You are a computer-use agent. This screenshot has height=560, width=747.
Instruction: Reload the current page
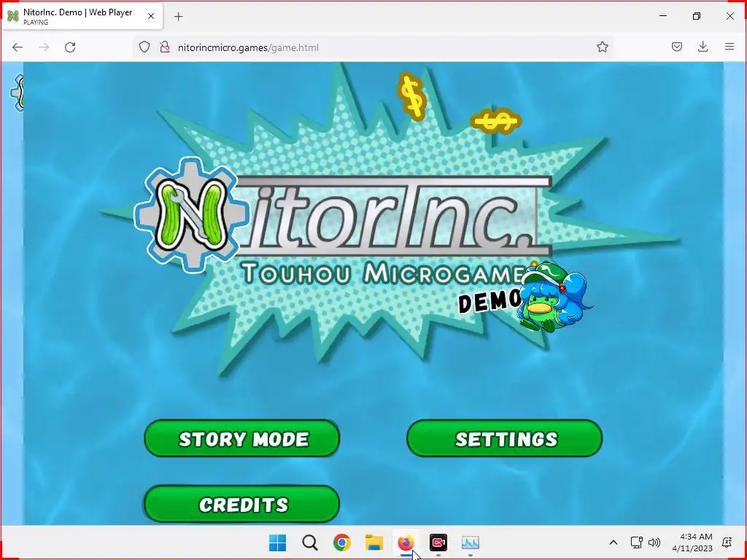point(70,47)
